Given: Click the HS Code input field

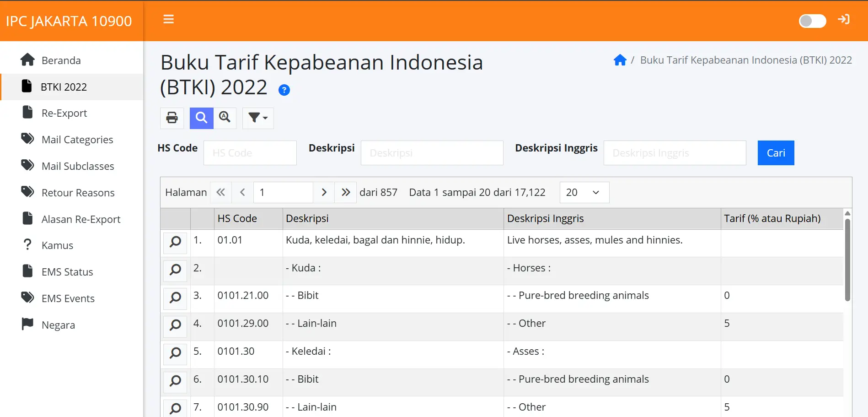Looking at the screenshot, I should [x=250, y=153].
